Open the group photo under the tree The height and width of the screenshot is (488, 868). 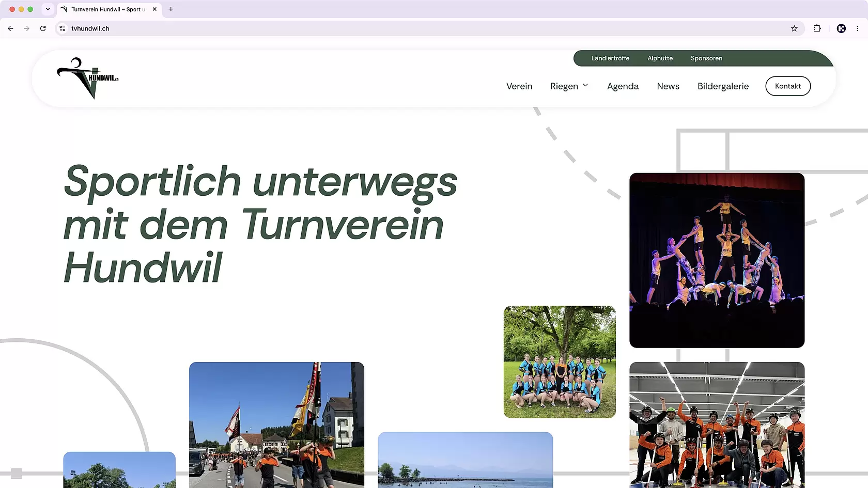coord(560,361)
